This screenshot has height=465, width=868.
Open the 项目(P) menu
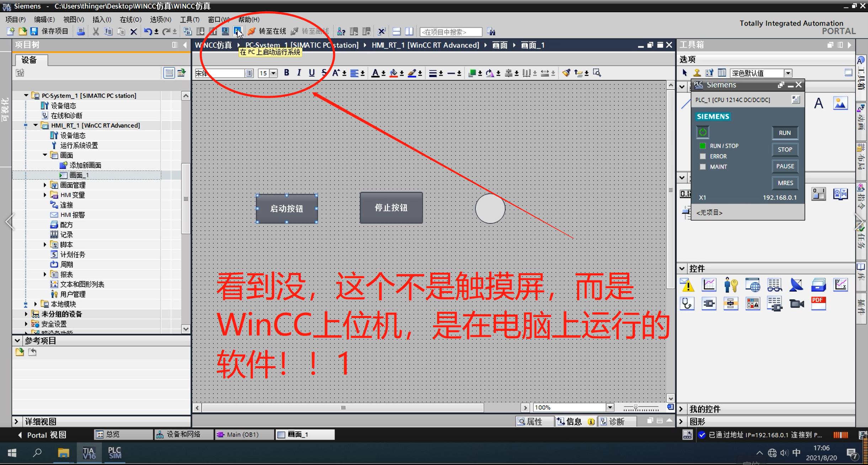click(16, 20)
